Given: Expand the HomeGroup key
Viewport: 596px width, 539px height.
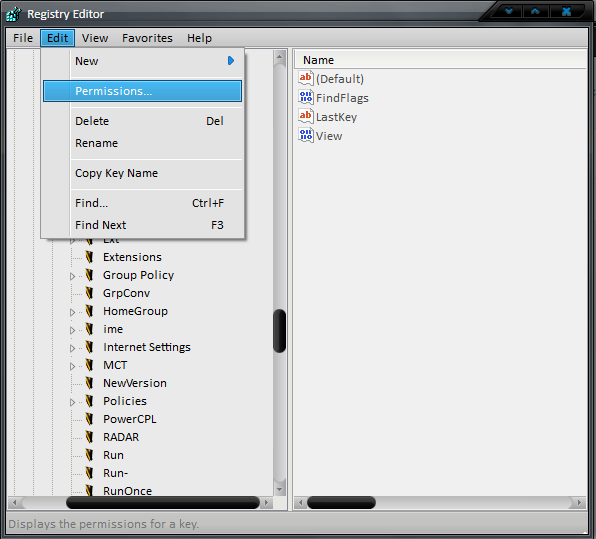Looking at the screenshot, I should pyautogui.click(x=72, y=312).
